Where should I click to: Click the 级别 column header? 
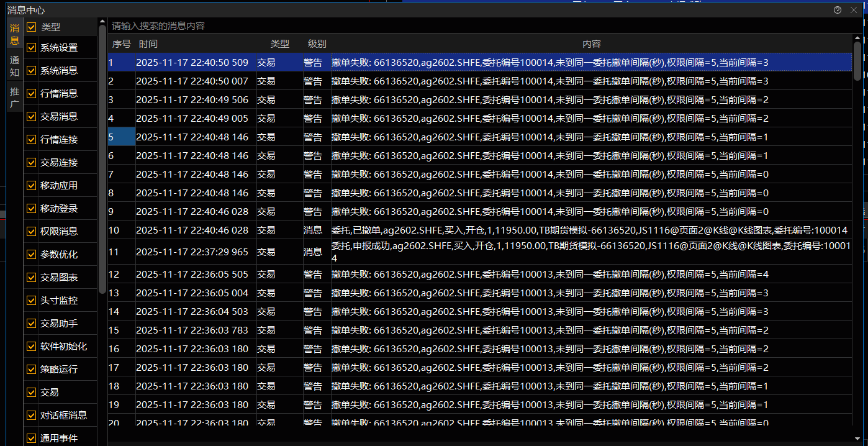pos(317,44)
